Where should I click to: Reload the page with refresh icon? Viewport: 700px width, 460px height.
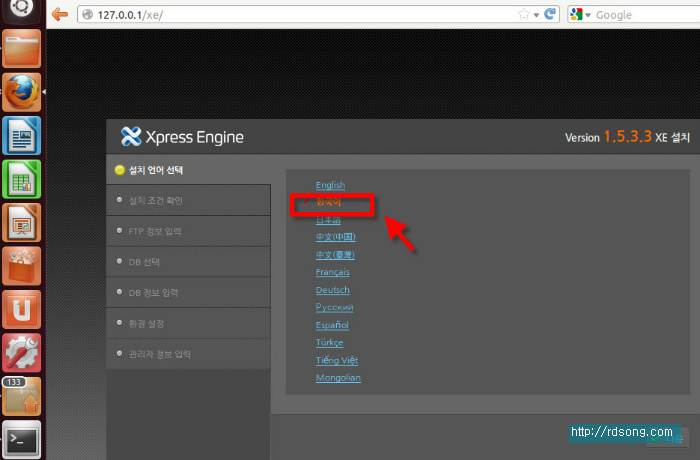(x=550, y=14)
